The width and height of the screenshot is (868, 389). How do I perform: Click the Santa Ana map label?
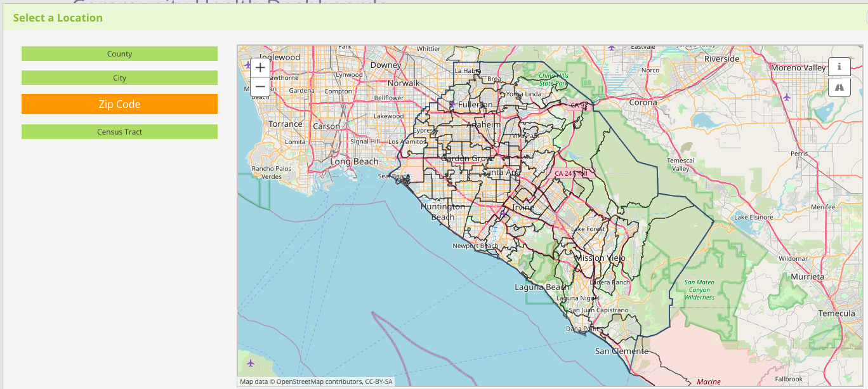(x=501, y=173)
